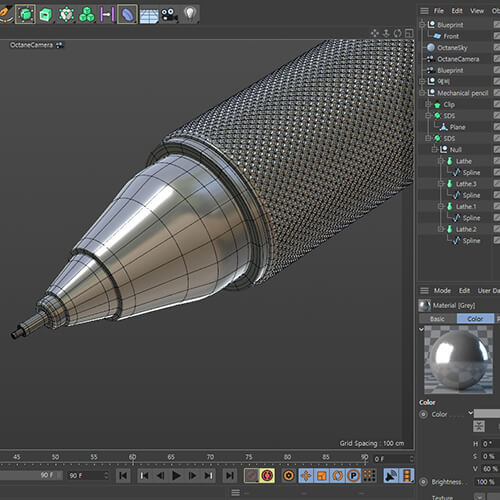This screenshot has height=500, width=500.
Task: Click the viewport rotate-camera icon
Action: pos(397,33)
